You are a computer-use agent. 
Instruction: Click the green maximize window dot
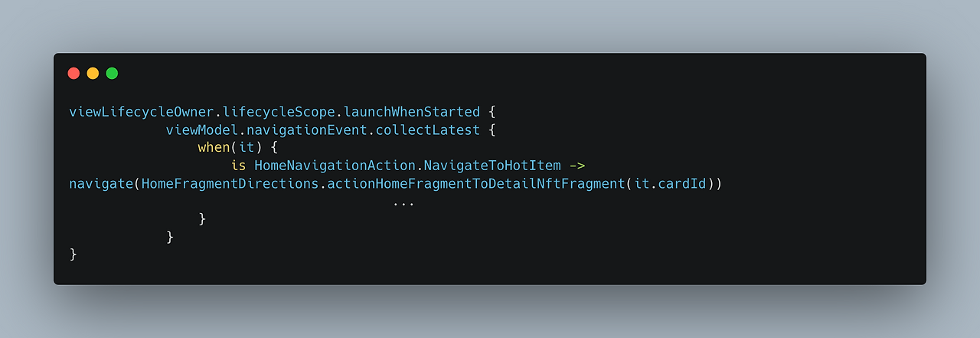pyautogui.click(x=112, y=74)
